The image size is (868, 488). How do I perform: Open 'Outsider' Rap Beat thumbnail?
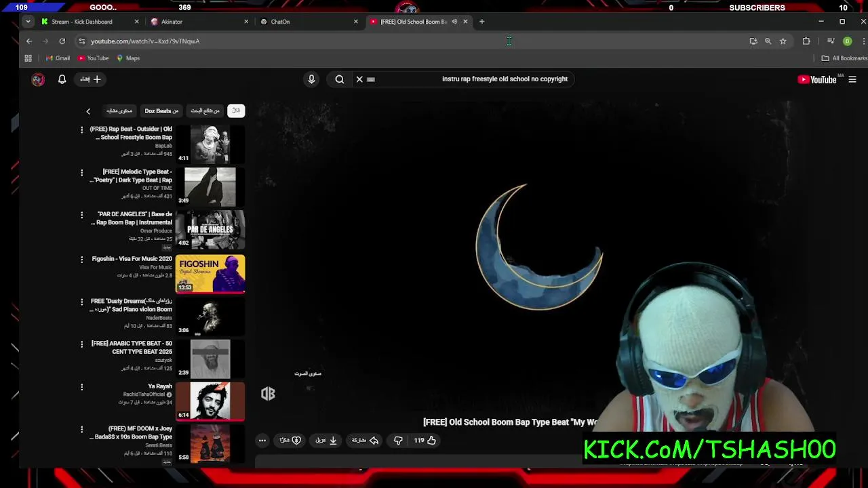(210, 144)
